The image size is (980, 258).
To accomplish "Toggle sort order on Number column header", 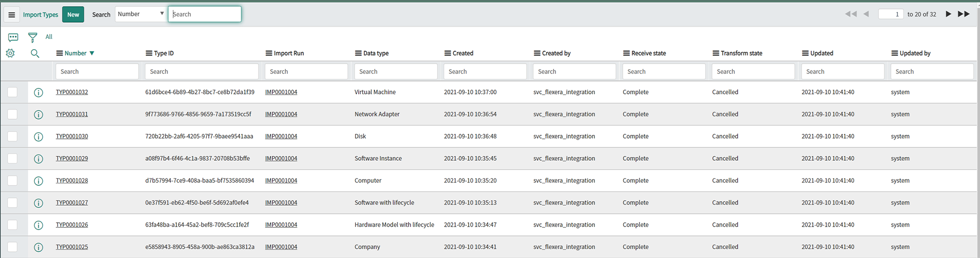I will pos(75,53).
